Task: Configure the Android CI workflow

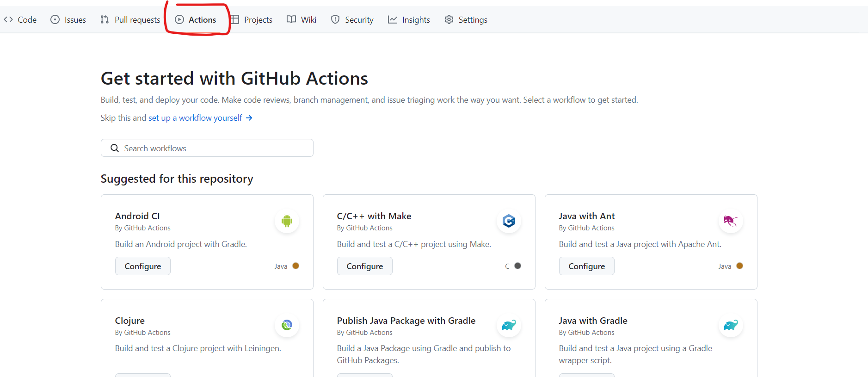Action: [143, 266]
